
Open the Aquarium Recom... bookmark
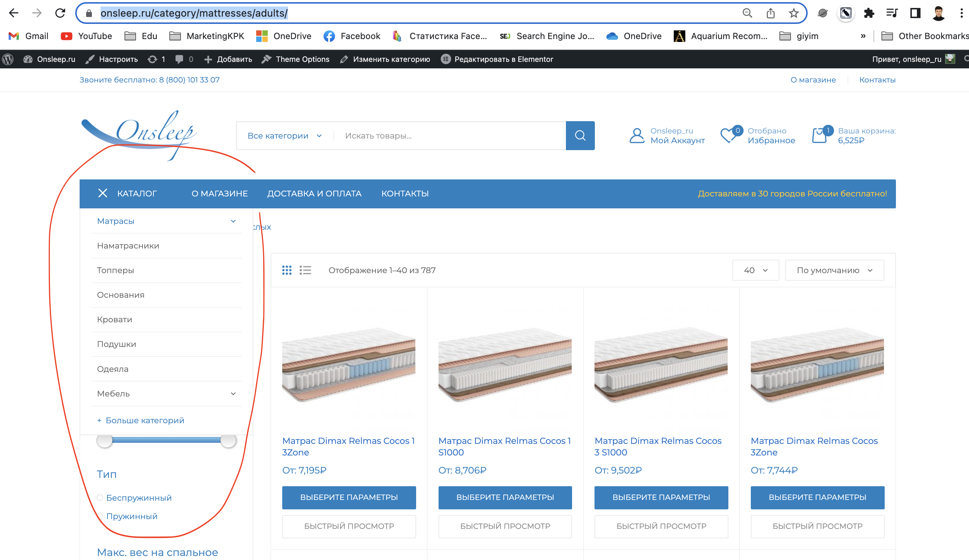pos(720,36)
